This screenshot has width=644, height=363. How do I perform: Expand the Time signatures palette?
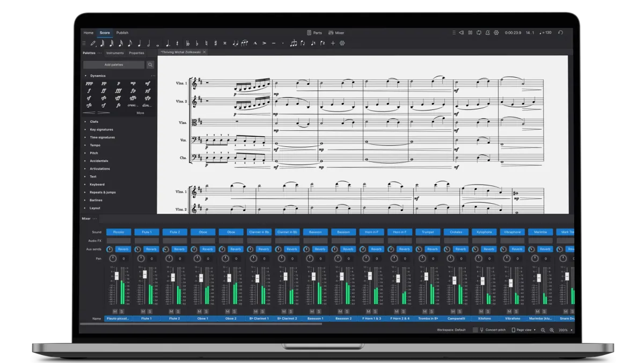click(x=86, y=137)
